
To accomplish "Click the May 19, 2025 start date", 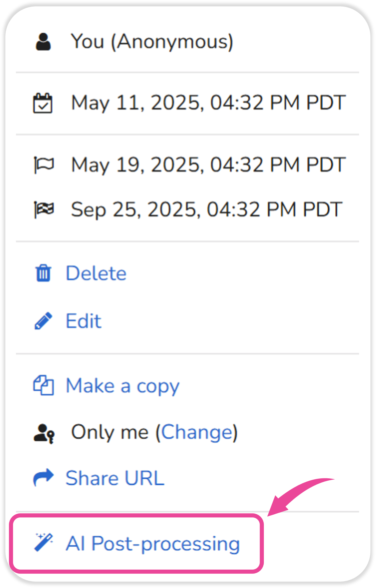I will [208, 165].
